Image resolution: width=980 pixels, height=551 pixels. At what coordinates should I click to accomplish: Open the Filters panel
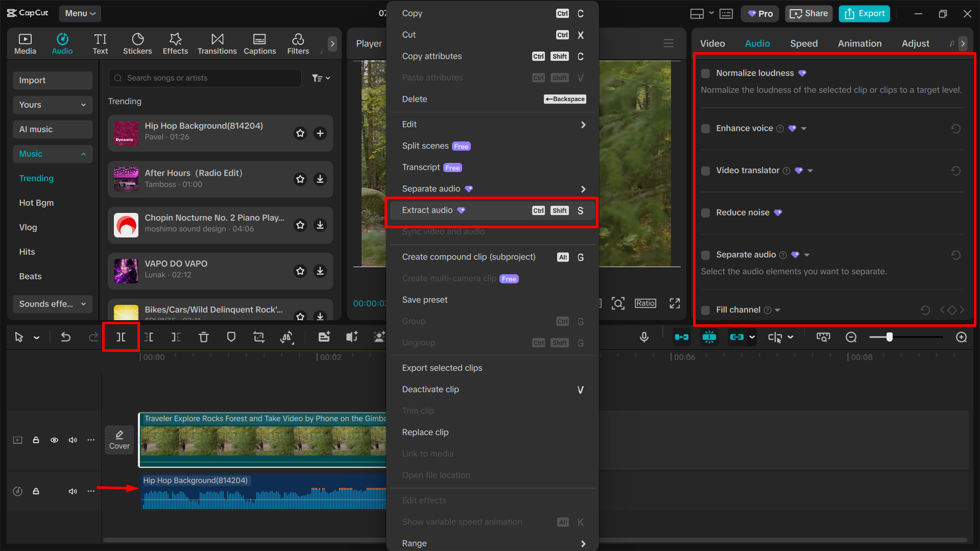(298, 44)
